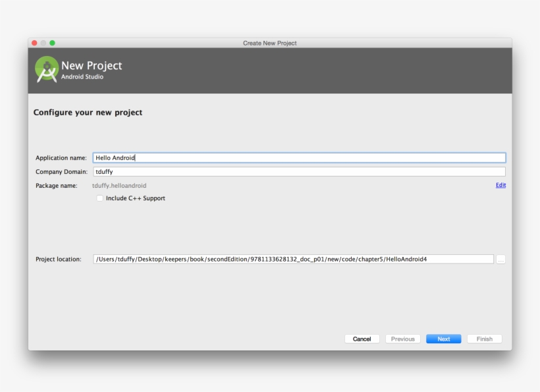Click the browse button beside Project location
Screen dimensions: 540x392
(x=500, y=260)
